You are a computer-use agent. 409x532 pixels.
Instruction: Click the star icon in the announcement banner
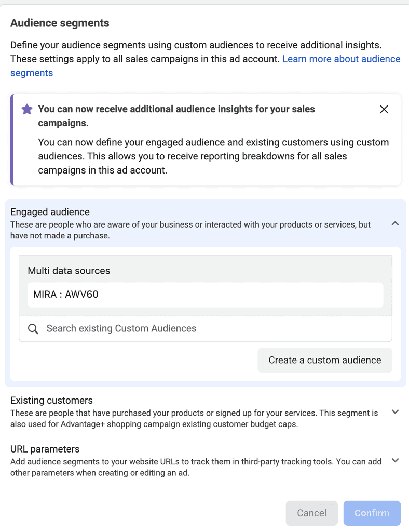pos(26,109)
